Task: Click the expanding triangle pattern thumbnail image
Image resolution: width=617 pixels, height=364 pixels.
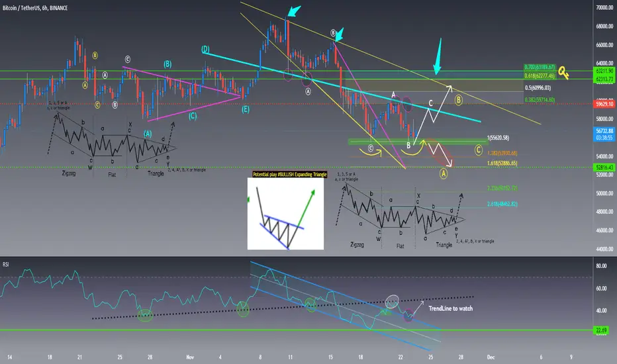Action: point(285,214)
